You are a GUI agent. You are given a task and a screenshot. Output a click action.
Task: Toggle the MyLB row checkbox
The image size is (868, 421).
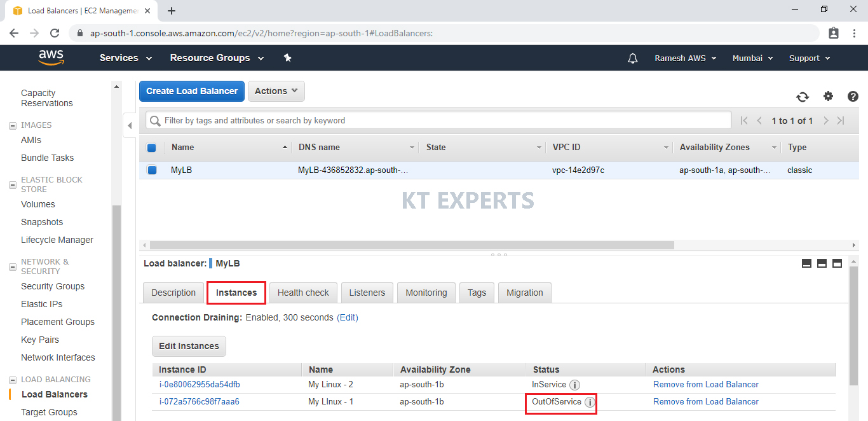[x=151, y=170]
